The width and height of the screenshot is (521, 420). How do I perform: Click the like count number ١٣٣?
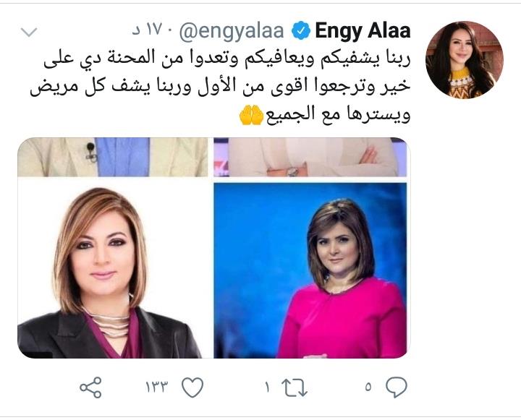157,387
